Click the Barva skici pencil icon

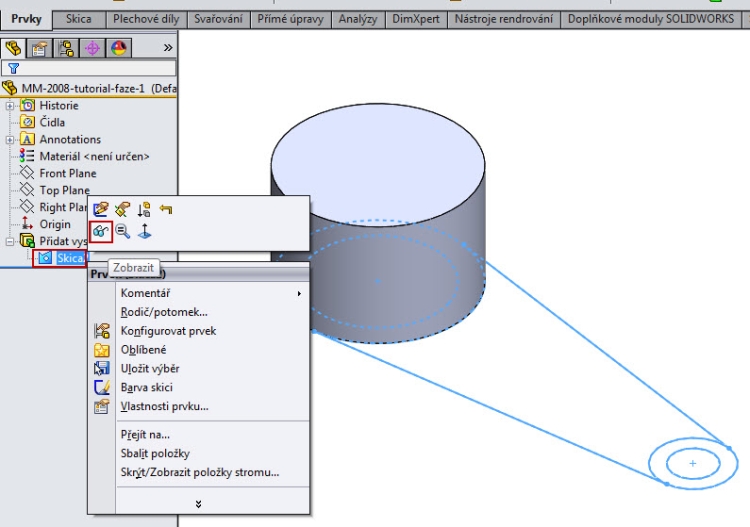tap(101, 387)
